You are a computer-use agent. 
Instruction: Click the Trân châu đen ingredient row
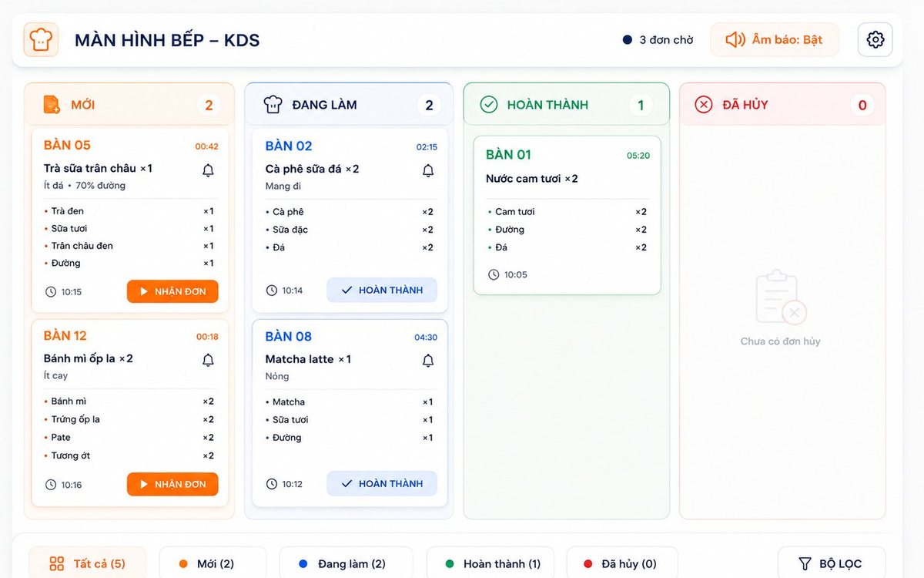tap(129, 246)
